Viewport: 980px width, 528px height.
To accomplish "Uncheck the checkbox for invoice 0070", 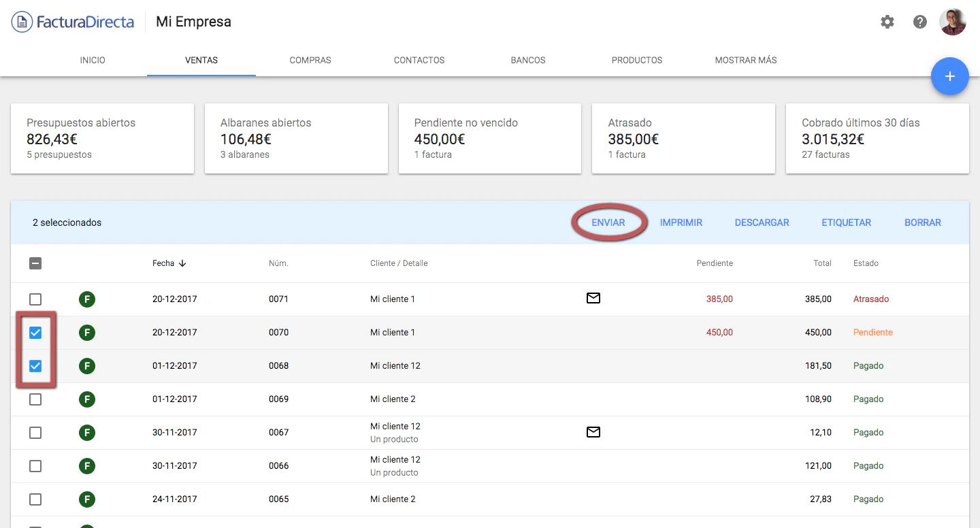I will tap(35, 333).
